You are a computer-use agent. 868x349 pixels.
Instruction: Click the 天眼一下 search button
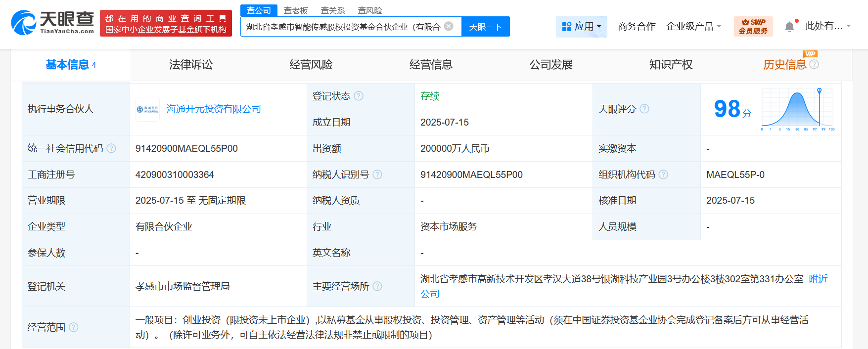pyautogui.click(x=485, y=27)
